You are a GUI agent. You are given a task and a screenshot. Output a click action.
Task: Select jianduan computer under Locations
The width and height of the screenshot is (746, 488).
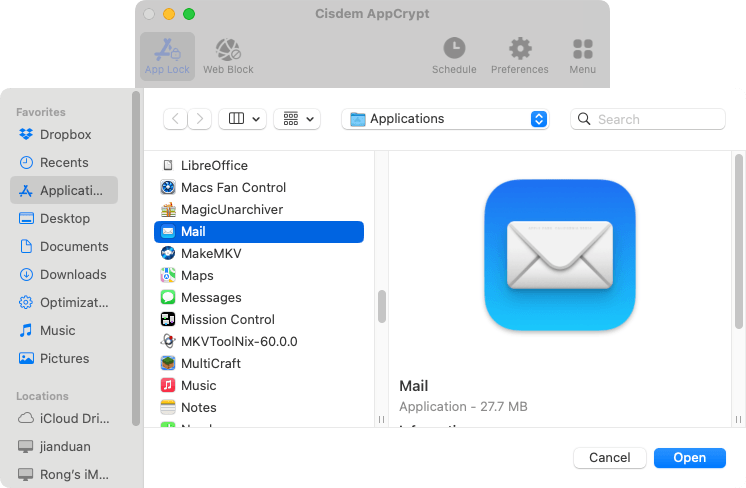point(64,447)
